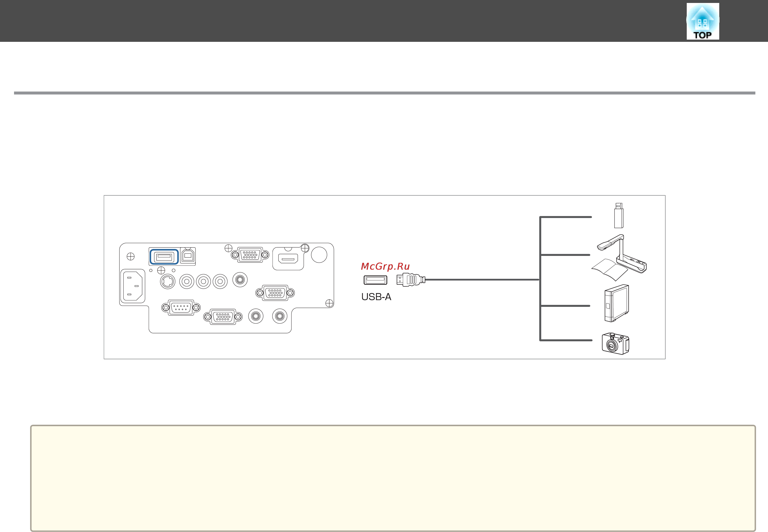
Task: Click the USB cable plug illustration
Action: point(411,280)
